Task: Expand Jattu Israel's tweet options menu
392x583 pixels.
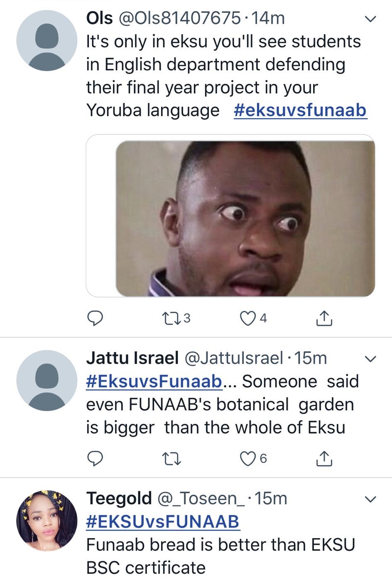Action: pos(370,359)
